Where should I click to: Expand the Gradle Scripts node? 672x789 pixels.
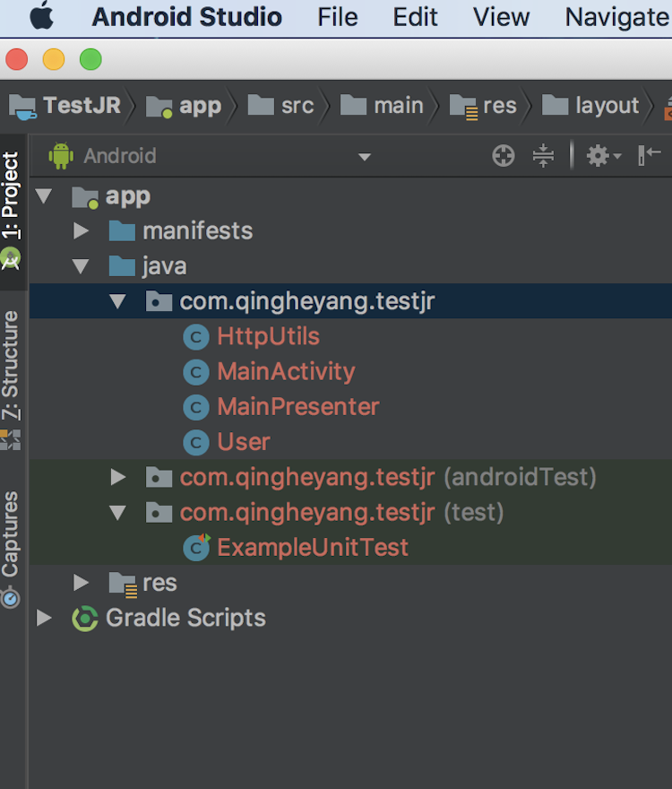pos(44,618)
